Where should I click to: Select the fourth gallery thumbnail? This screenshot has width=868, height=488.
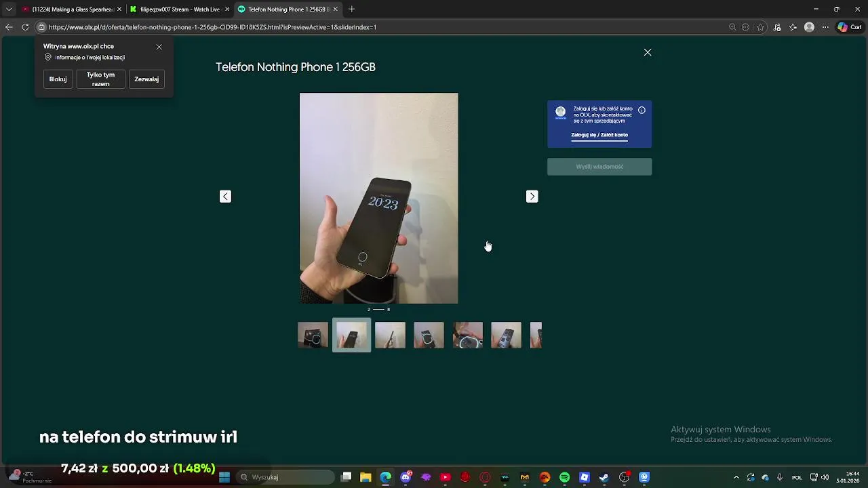pyautogui.click(x=429, y=335)
